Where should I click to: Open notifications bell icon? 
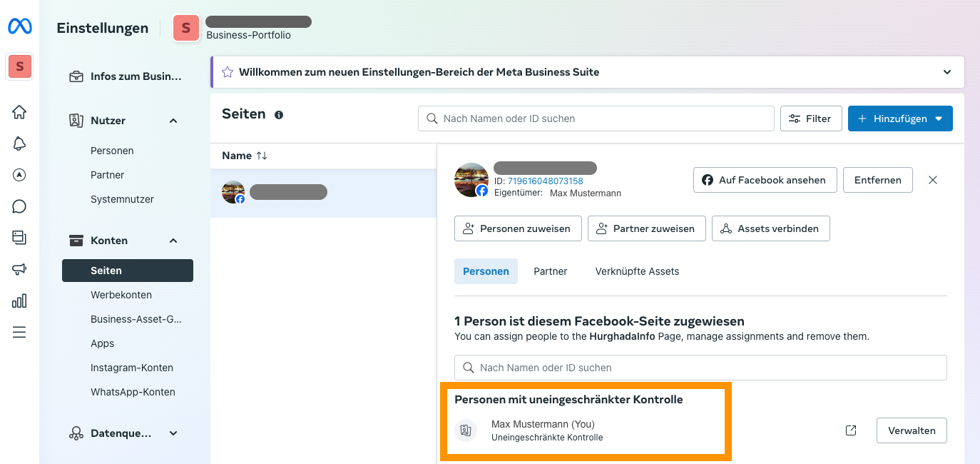19,143
